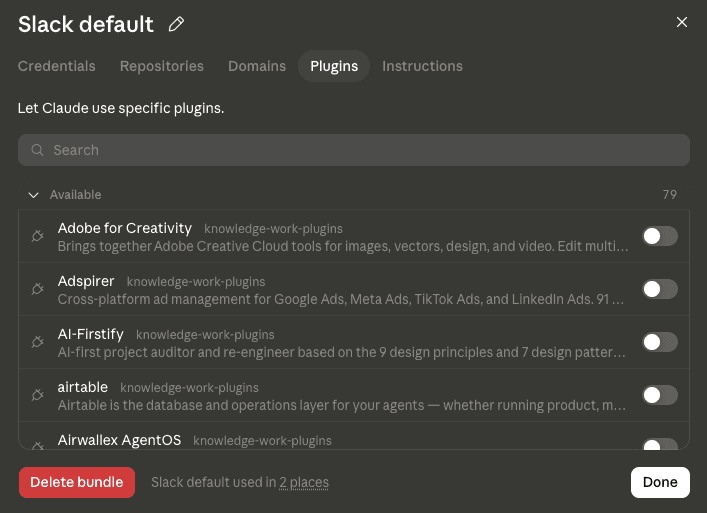Click the plug icon beside Adspirer

pos(37,289)
